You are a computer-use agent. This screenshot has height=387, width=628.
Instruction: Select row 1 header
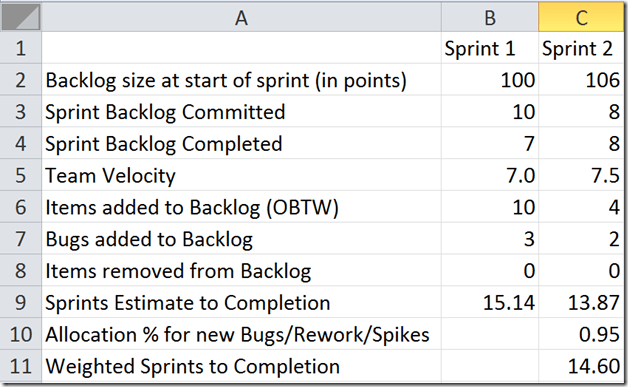(x=21, y=48)
